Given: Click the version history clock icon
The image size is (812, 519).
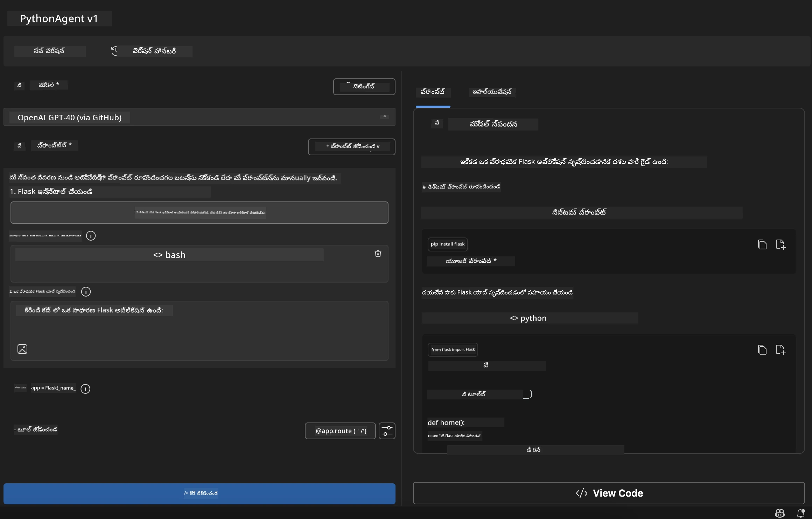Looking at the screenshot, I should (114, 51).
